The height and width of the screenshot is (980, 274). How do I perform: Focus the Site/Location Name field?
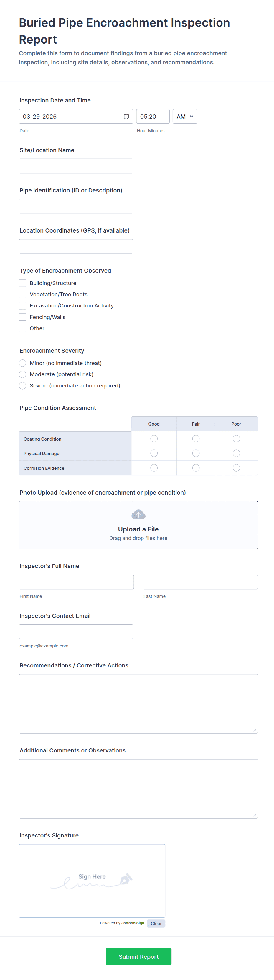click(76, 166)
